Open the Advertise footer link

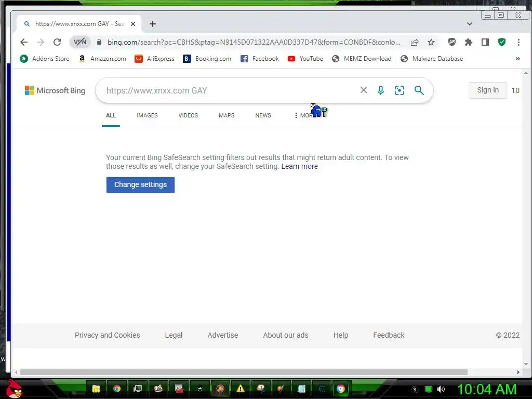223,335
